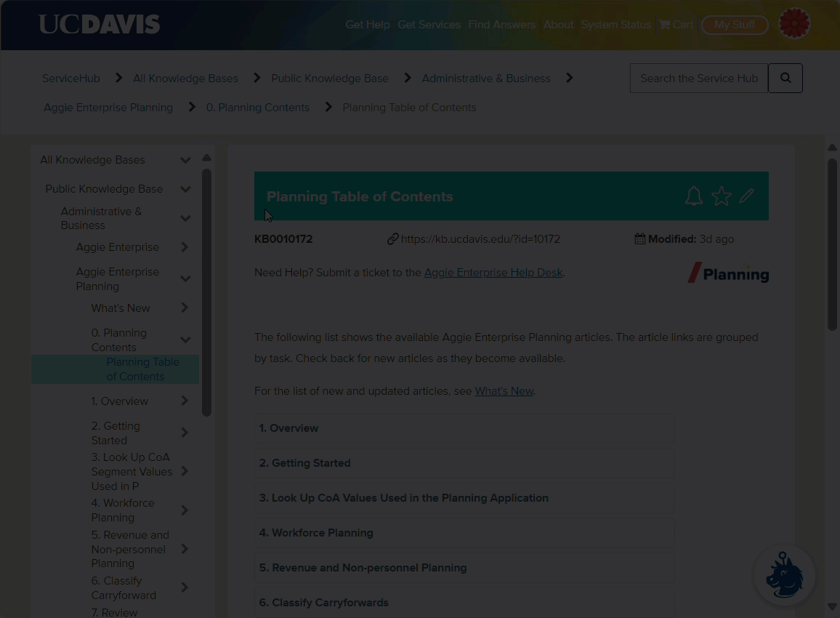Open the Get Help menu

tap(368, 25)
